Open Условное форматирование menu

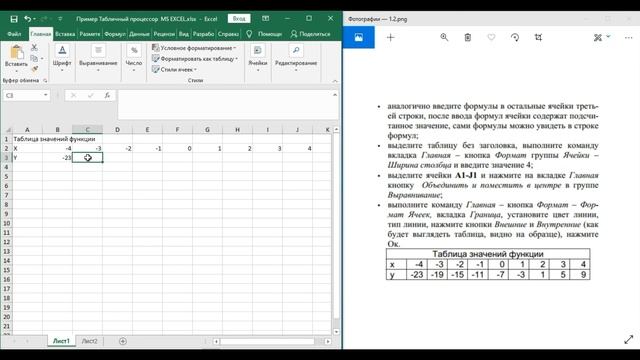194,48
